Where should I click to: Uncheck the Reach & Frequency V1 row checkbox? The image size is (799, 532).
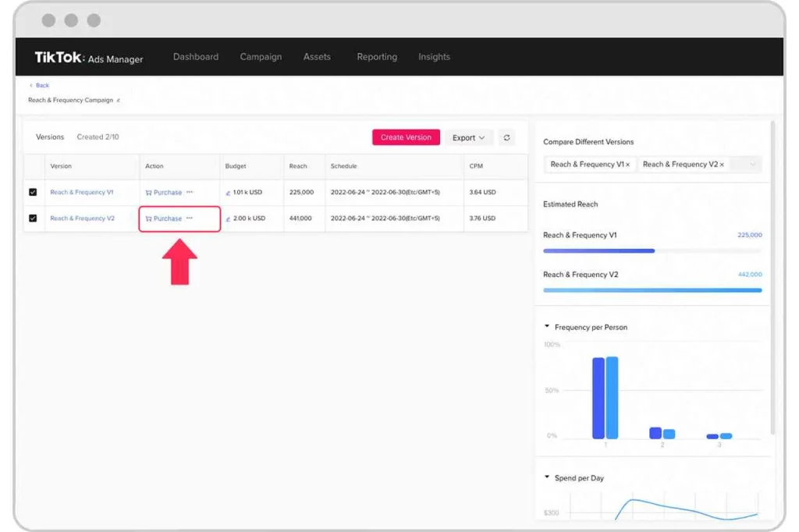pyautogui.click(x=33, y=192)
